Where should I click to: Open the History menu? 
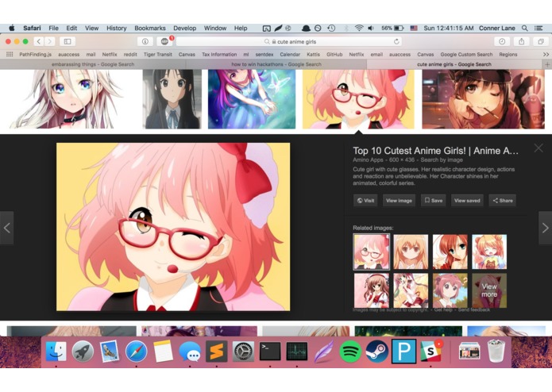pyautogui.click(x=117, y=28)
